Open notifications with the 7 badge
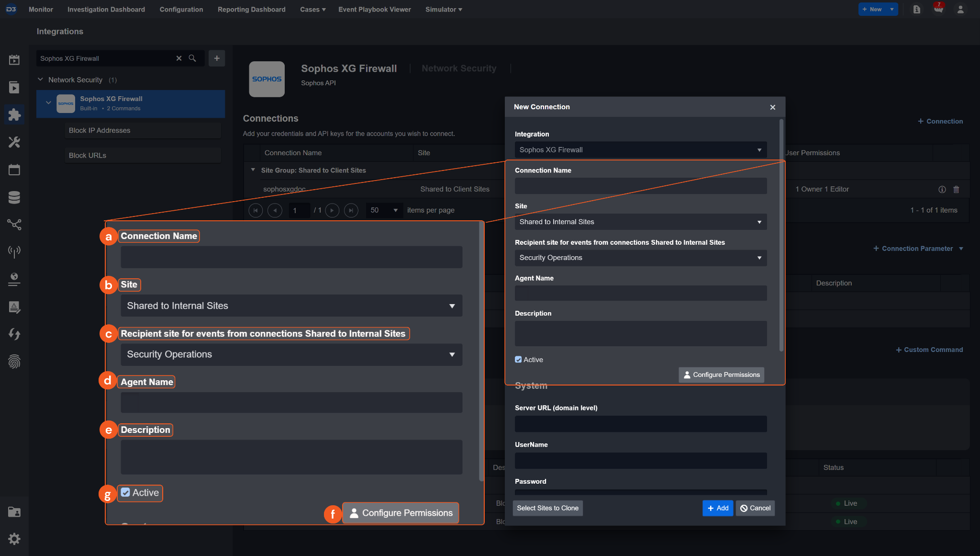This screenshot has height=556, width=980. (938, 9)
